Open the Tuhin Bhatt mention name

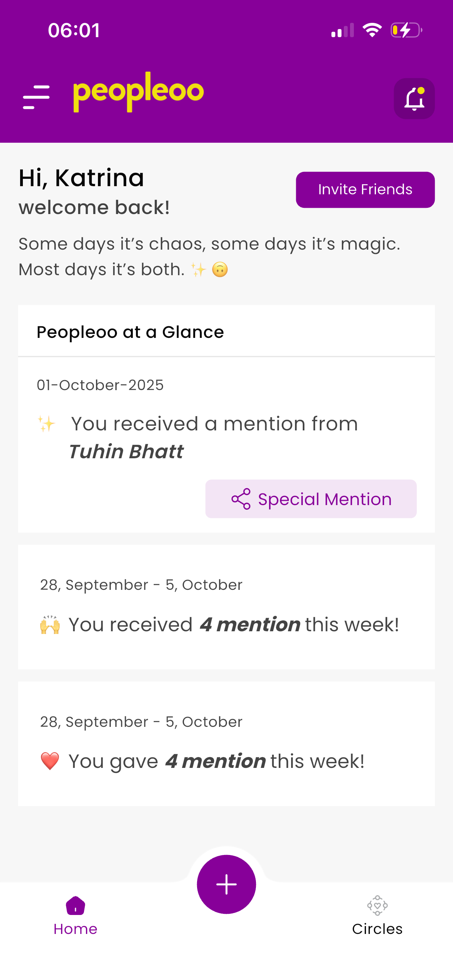point(126,452)
